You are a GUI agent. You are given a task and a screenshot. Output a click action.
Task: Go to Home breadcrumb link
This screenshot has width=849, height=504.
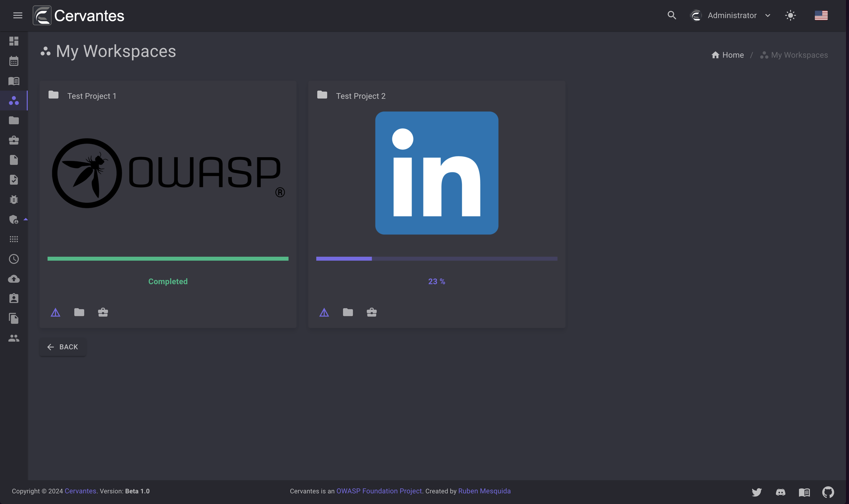727,55
